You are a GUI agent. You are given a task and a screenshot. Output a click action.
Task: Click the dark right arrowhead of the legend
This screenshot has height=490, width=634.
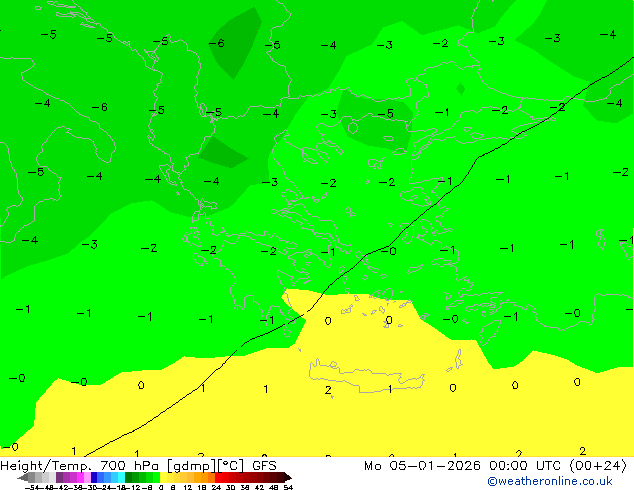pos(288,478)
